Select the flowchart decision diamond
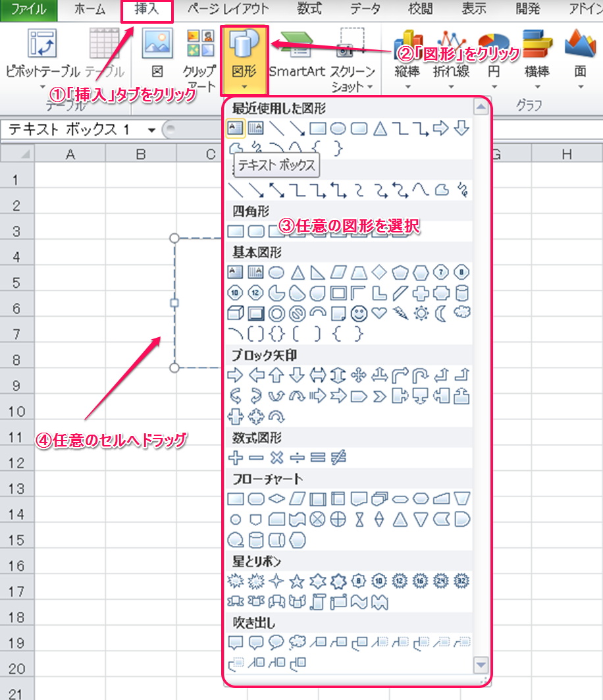Screen dimensions: 603x700 pos(276,498)
